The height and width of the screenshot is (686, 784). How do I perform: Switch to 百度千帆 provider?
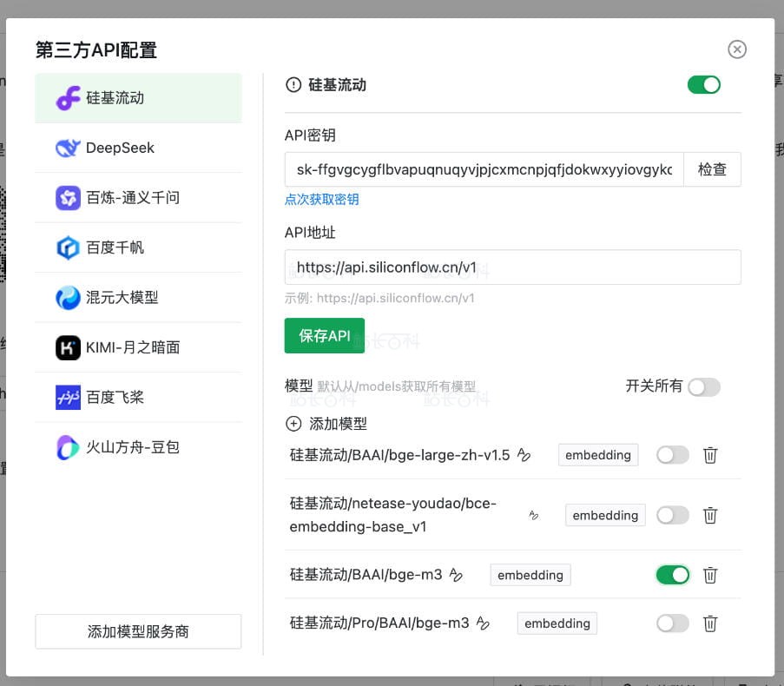tap(139, 247)
